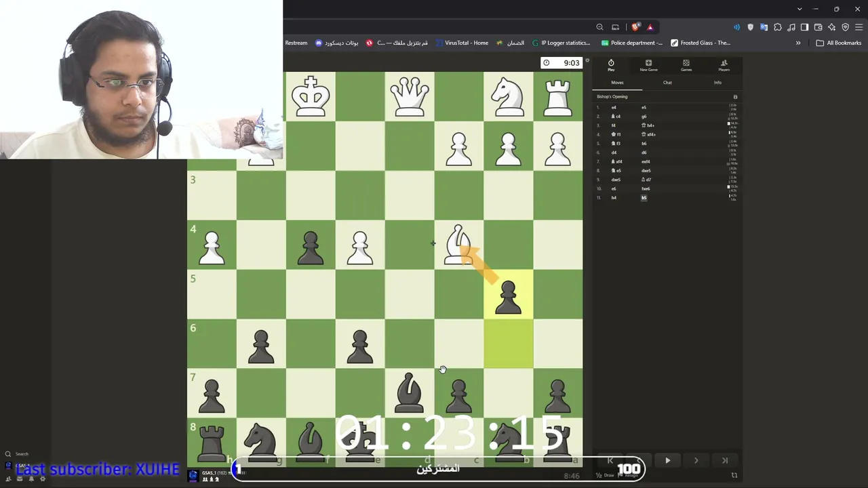Image resolution: width=868 pixels, height=488 pixels.
Task: Click the gray shield extension icon
Action: pyautogui.click(x=750, y=27)
